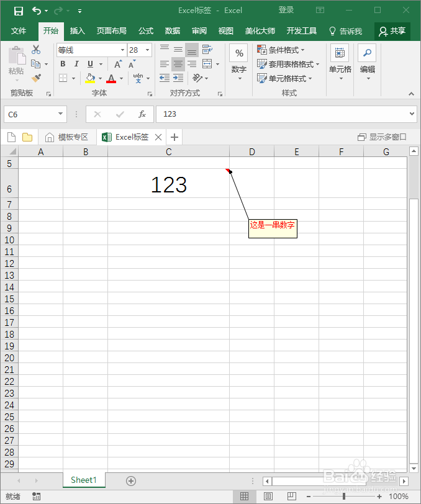The image size is (421, 504).
Task: Increase font size with larger A icon
Action: [118, 64]
